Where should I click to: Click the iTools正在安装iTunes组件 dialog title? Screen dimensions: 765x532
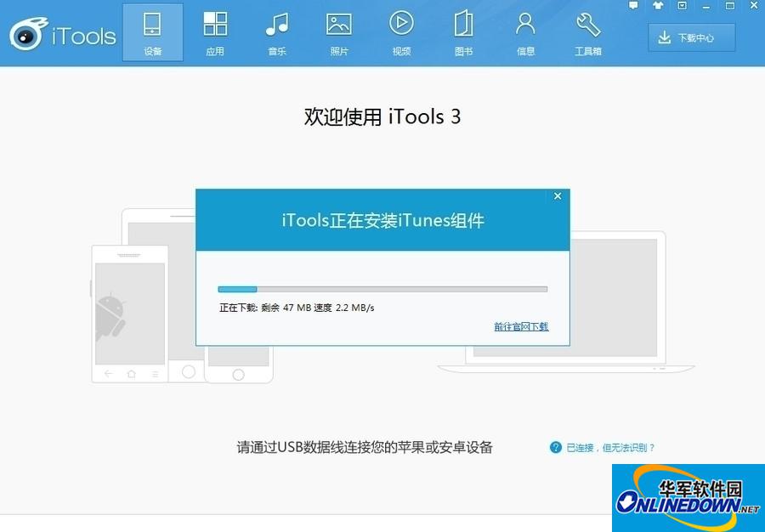pos(383,220)
